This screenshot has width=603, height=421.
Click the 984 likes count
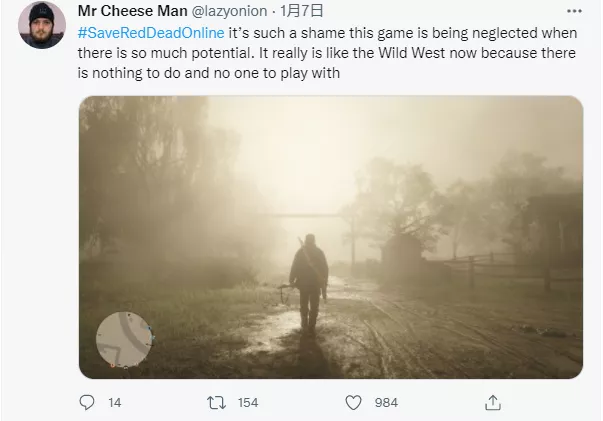(x=386, y=402)
